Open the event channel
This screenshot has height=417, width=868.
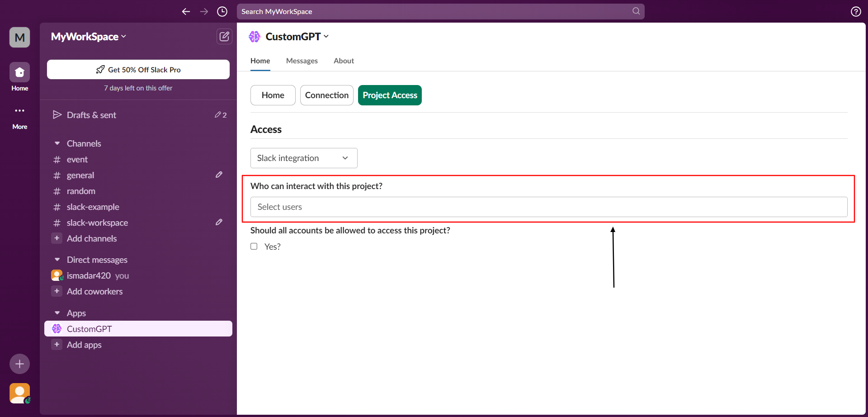tap(138, 159)
